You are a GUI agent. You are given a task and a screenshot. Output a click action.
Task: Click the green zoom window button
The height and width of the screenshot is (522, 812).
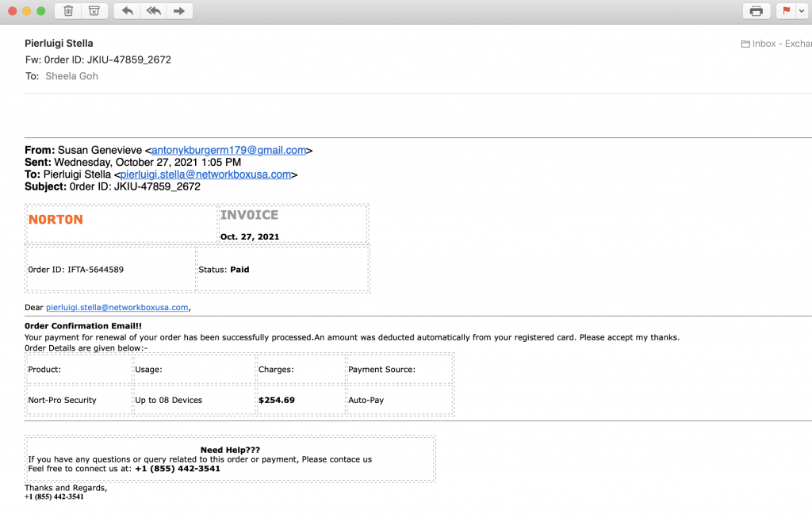click(41, 11)
